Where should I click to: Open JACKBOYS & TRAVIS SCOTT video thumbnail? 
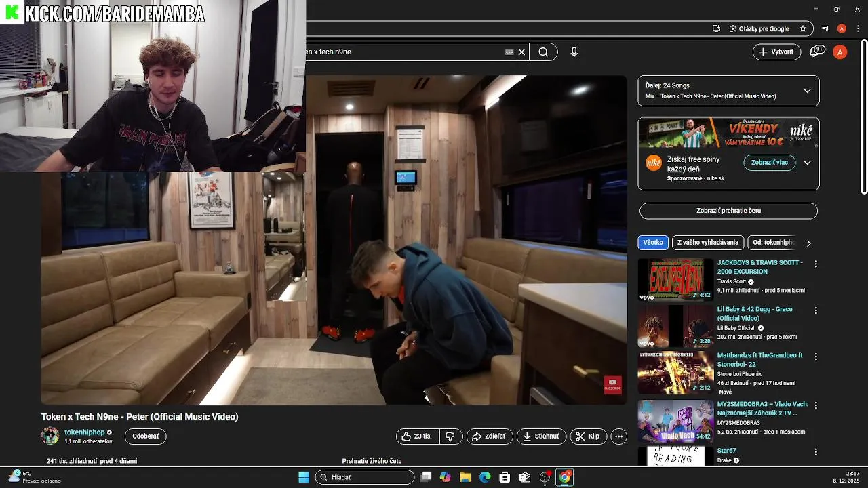(x=675, y=279)
